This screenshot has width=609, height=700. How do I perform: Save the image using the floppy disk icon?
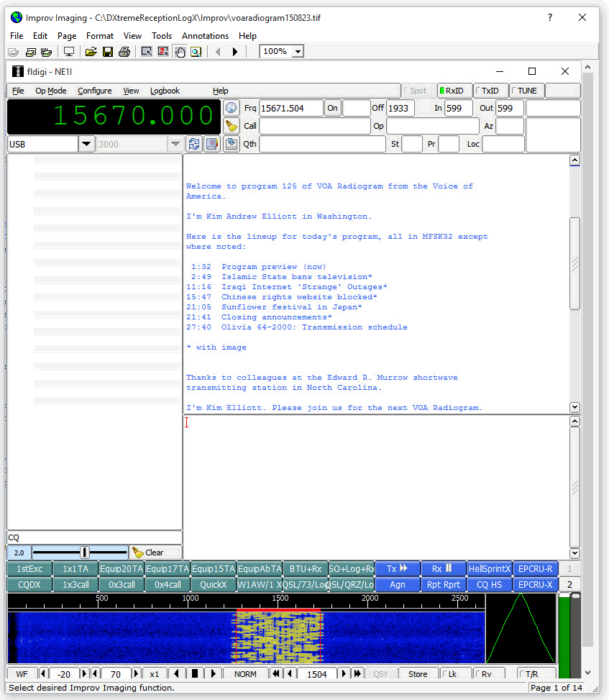tap(108, 52)
